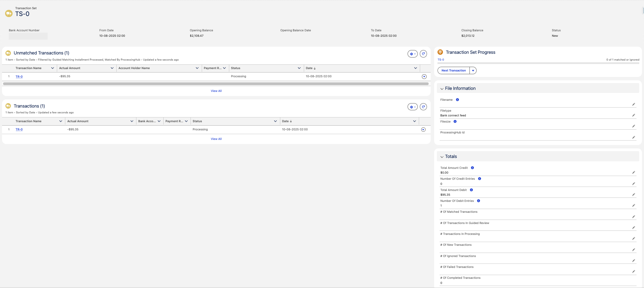This screenshot has width=644, height=288.
Task: Show info tooltip for Filesize
Action: click(x=455, y=122)
